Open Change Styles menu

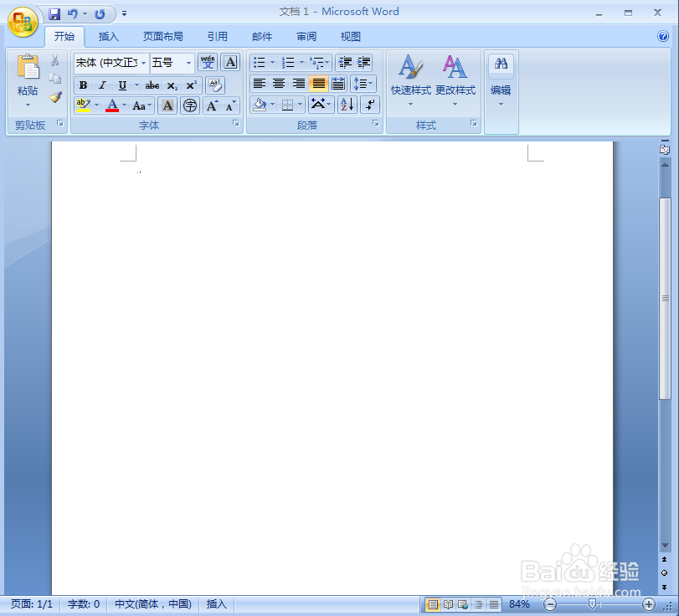click(x=455, y=80)
